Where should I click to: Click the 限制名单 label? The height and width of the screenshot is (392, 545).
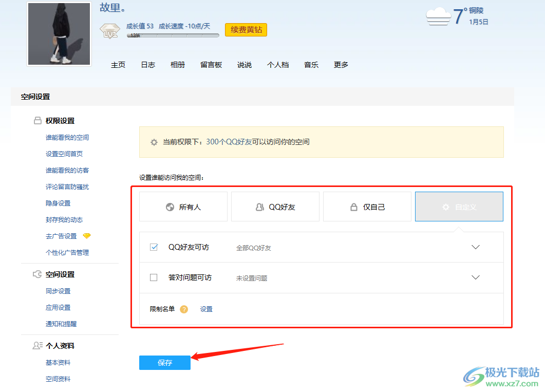(x=162, y=309)
